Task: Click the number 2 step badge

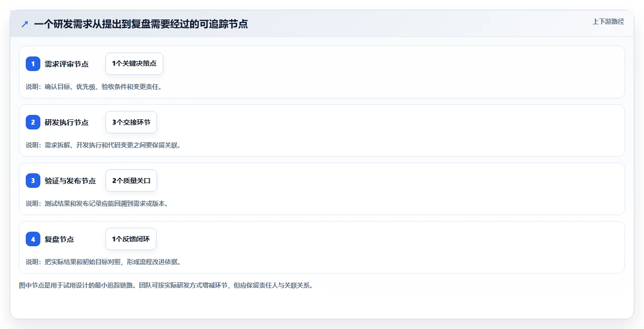Action: (x=33, y=122)
